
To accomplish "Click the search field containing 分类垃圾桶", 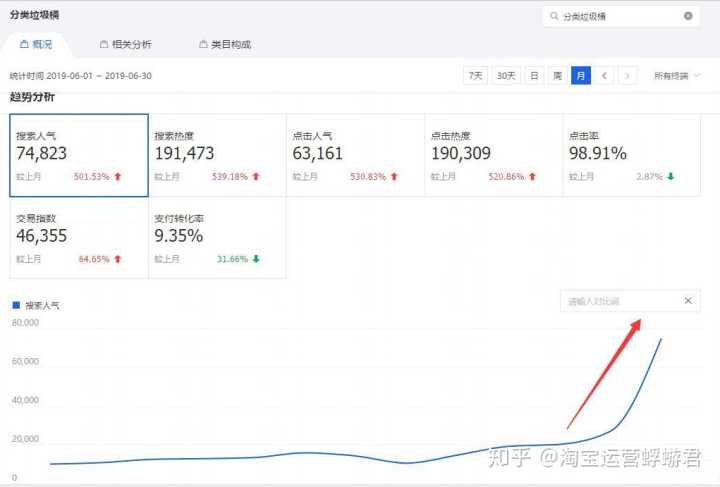I will [x=621, y=16].
